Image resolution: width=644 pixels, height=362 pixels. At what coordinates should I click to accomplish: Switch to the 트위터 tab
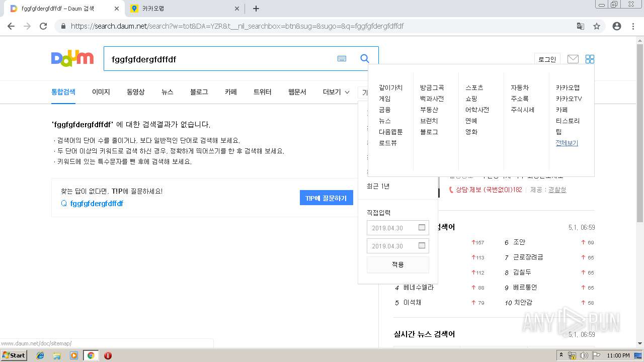click(262, 92)
